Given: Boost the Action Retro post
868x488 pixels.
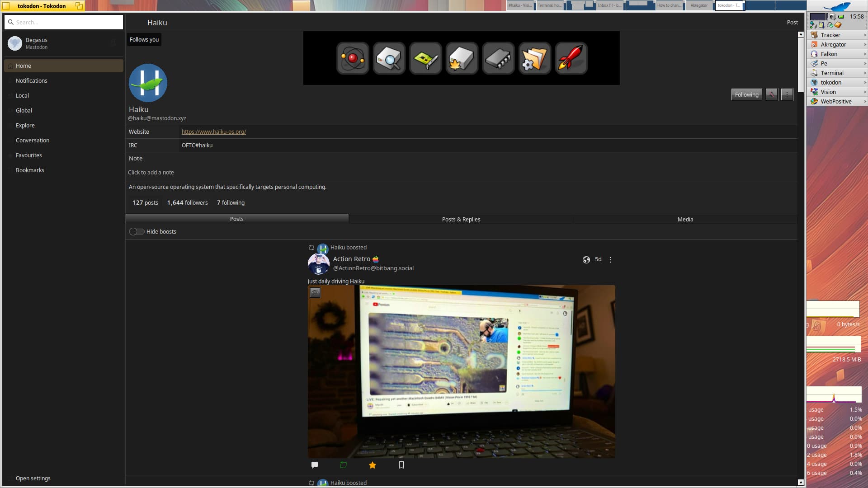Looking at the screenshot, I should tap(344, 465).
